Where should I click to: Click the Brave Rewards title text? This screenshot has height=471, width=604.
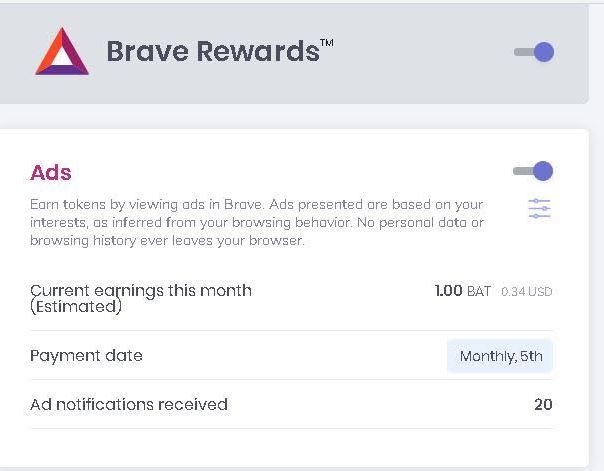[212, 52]
